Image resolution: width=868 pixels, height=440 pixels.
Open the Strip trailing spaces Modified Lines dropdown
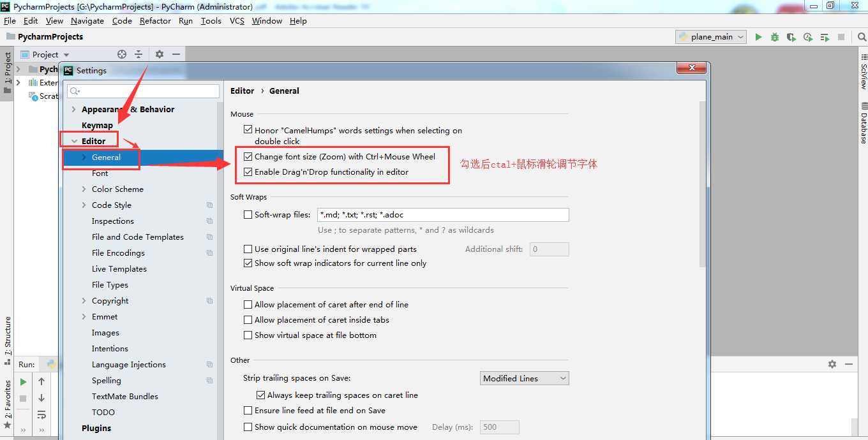click(x=525, y=378)
